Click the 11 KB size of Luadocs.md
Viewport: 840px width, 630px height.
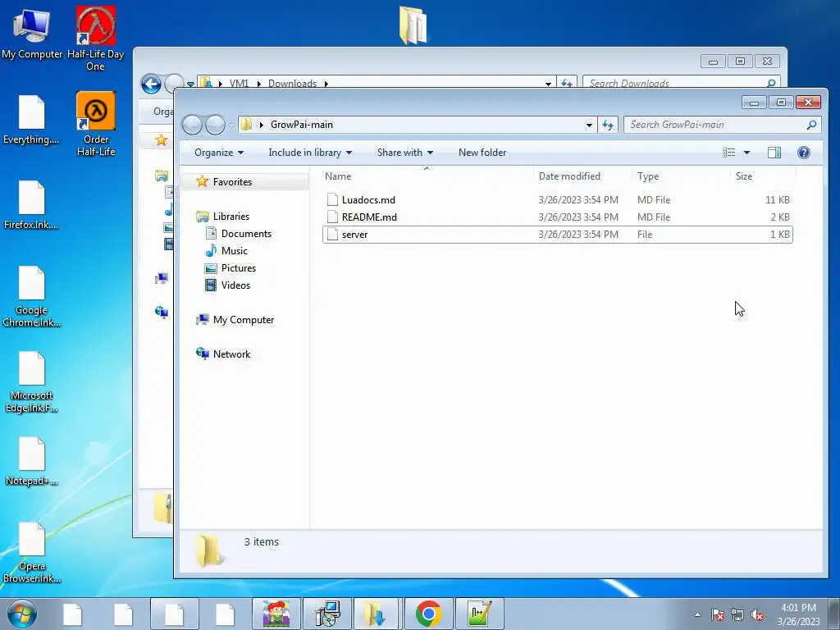[x=778, y=200]
